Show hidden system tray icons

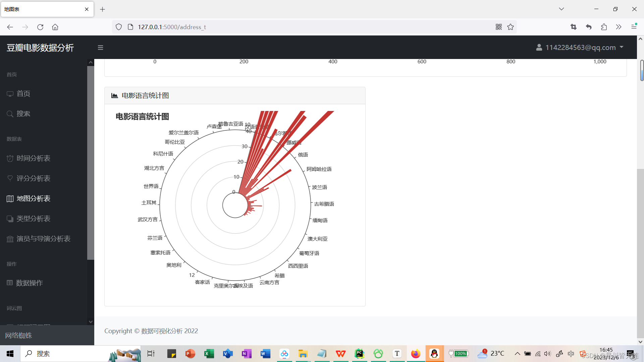click(518, 354)
